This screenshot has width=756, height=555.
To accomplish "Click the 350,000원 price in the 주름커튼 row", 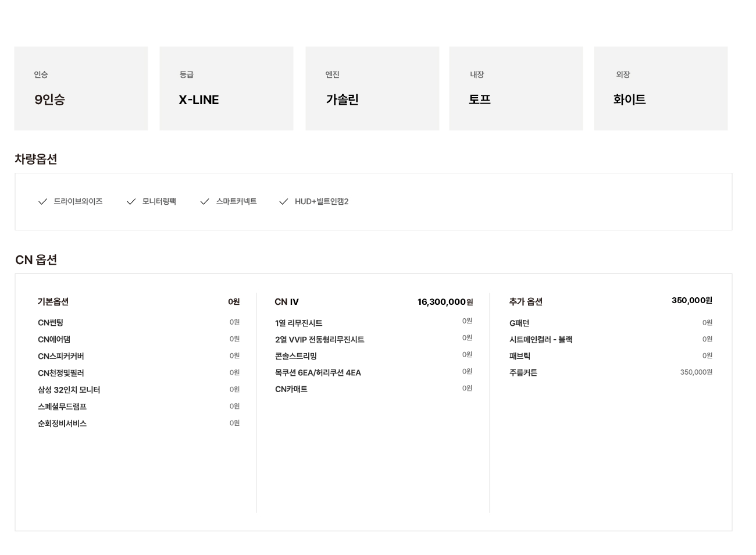I will [696, 372].
